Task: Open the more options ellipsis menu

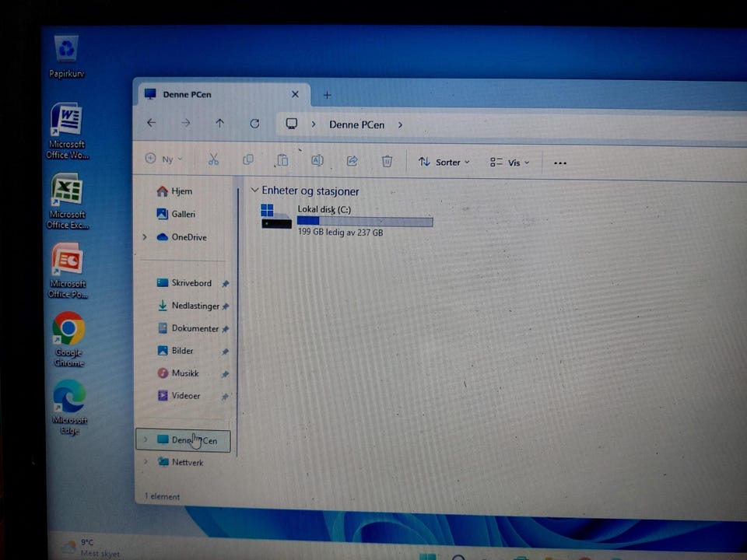Action: (x=560, y=163)
